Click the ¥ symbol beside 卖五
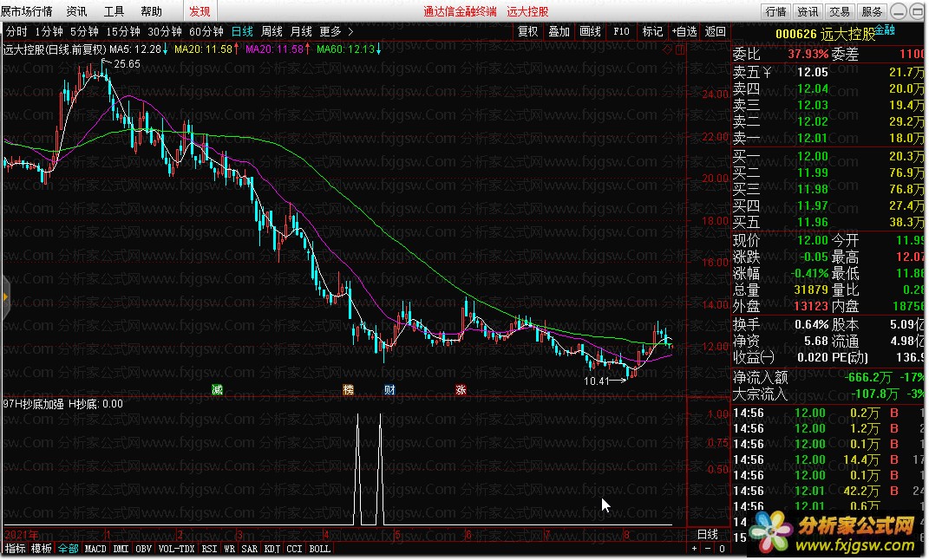The width and height of the screenshot is (929, 560). point(767,72)
